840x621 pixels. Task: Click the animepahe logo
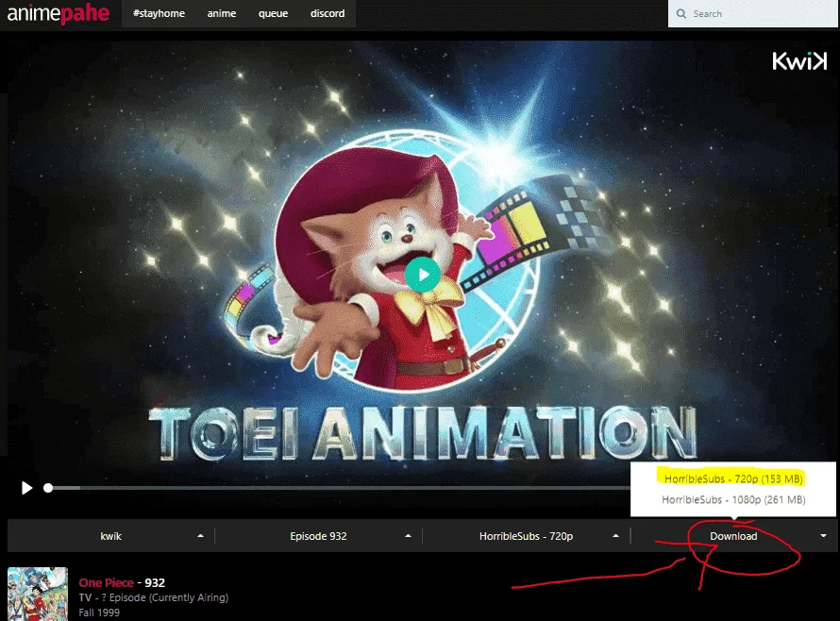tap(58, 13)
